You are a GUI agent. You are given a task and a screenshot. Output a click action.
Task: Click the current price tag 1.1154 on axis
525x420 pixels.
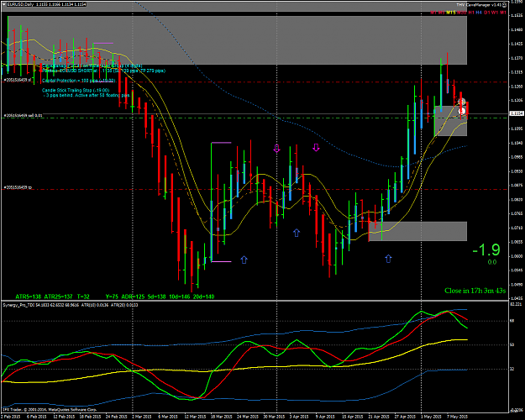pyautogui.click(x=517, y=114)
